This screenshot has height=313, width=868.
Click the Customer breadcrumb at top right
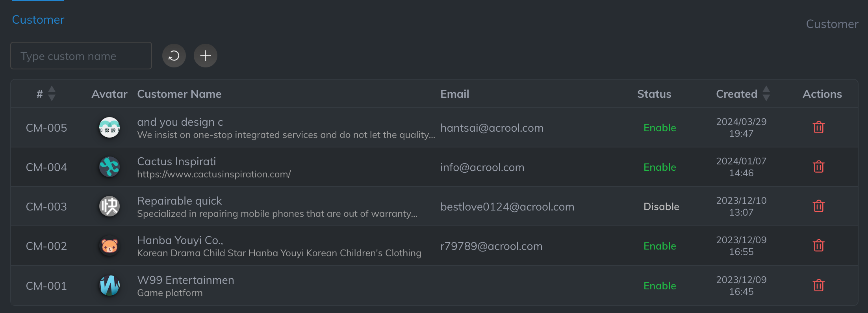[832, 24]
